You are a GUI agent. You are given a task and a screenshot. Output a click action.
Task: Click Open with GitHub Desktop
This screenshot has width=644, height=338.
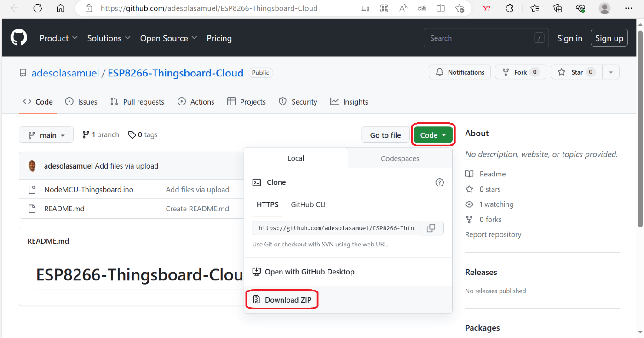point(304,272)
